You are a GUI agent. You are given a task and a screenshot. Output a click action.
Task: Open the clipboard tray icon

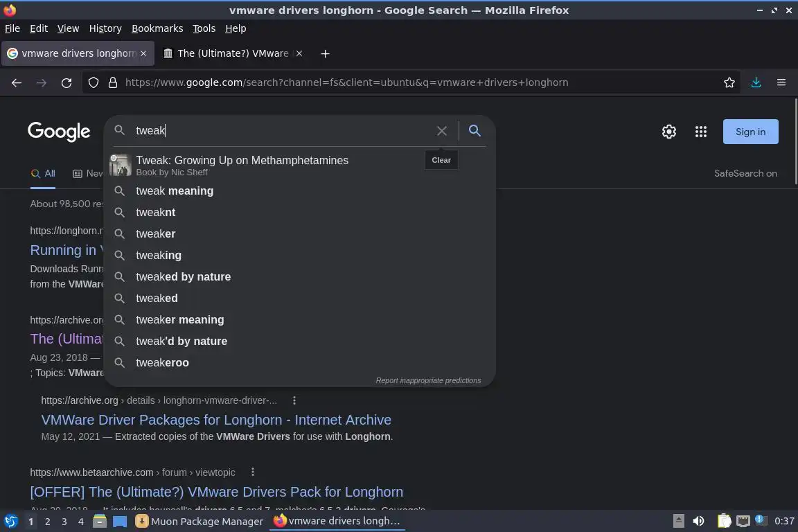[x=724, y=521]
